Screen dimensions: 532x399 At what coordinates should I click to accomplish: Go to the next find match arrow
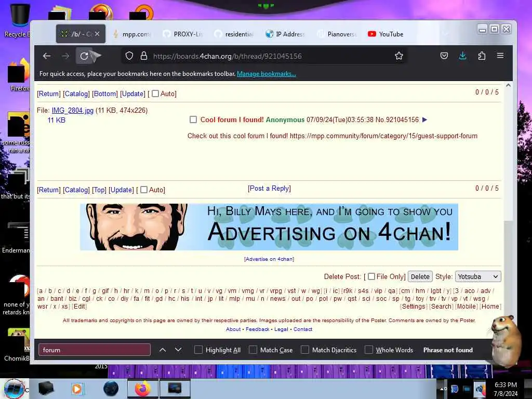pos(178,350)
